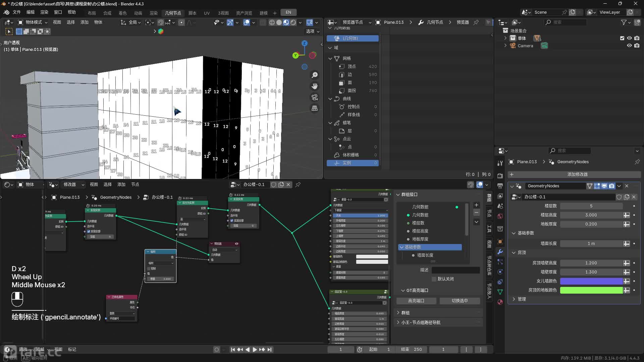
Task: Open the 文件 menu
Action: [x=17, y=12]
